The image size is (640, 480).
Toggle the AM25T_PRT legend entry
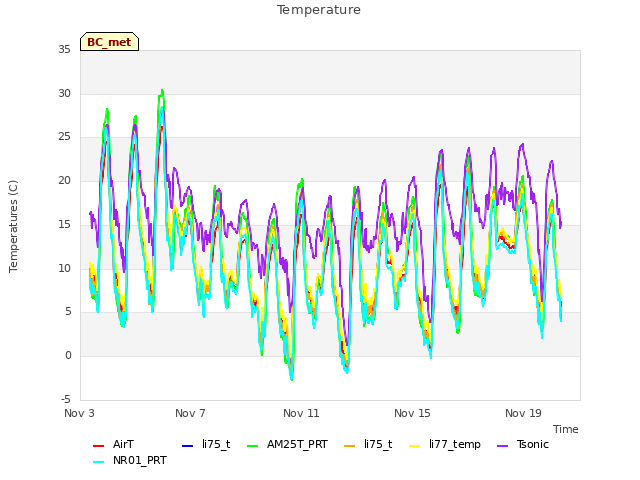pyautogui.click(x=287, y=444)
